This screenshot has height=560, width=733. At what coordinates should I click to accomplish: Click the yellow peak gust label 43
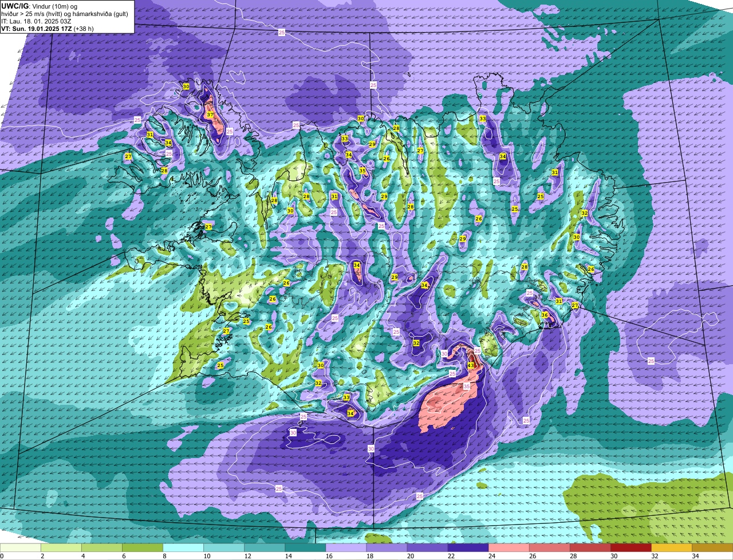pyautogui.click(x=471, y=365)
